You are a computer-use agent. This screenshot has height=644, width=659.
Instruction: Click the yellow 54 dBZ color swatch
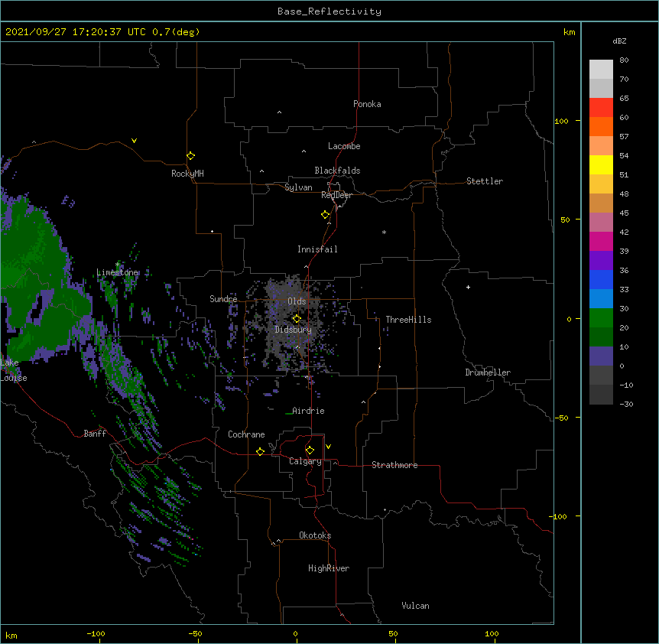601,164
